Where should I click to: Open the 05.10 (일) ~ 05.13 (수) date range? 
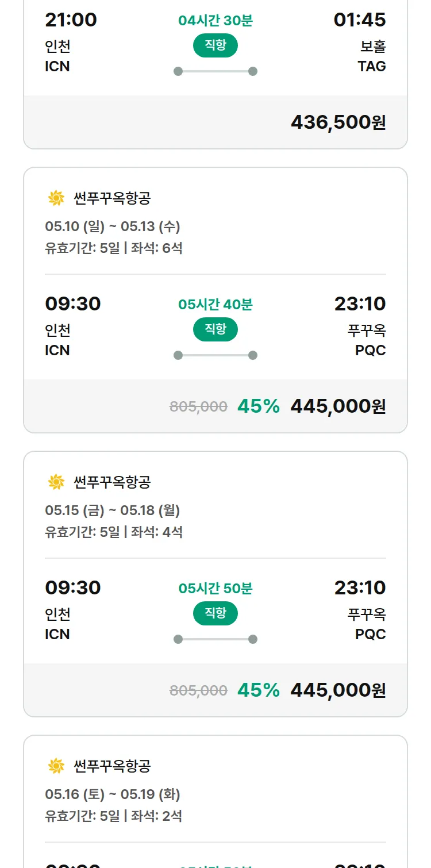(x=113, y=226)
